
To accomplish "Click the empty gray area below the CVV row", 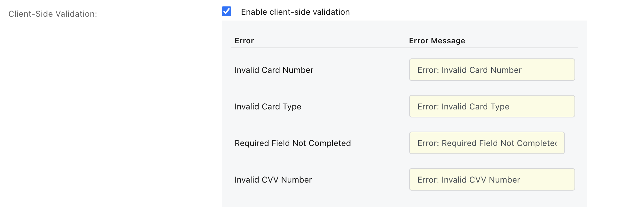I will coord(404,199).
